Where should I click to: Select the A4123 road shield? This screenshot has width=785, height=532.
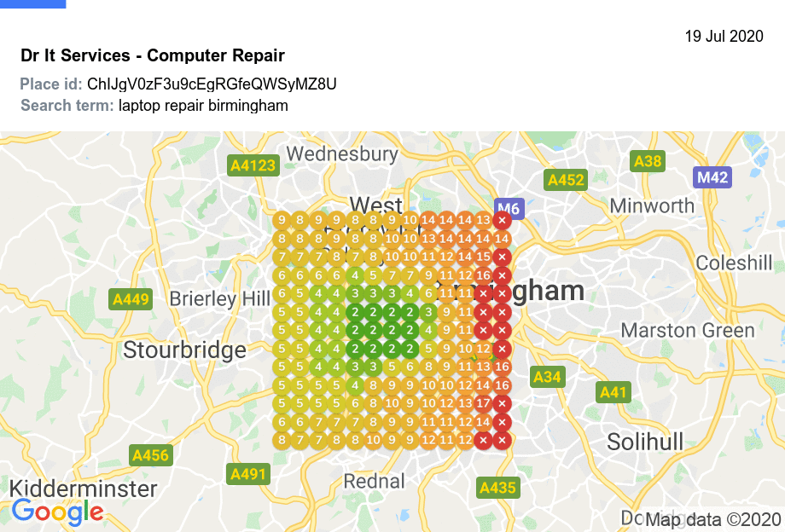pyautogui.click(x=253, y=165)
